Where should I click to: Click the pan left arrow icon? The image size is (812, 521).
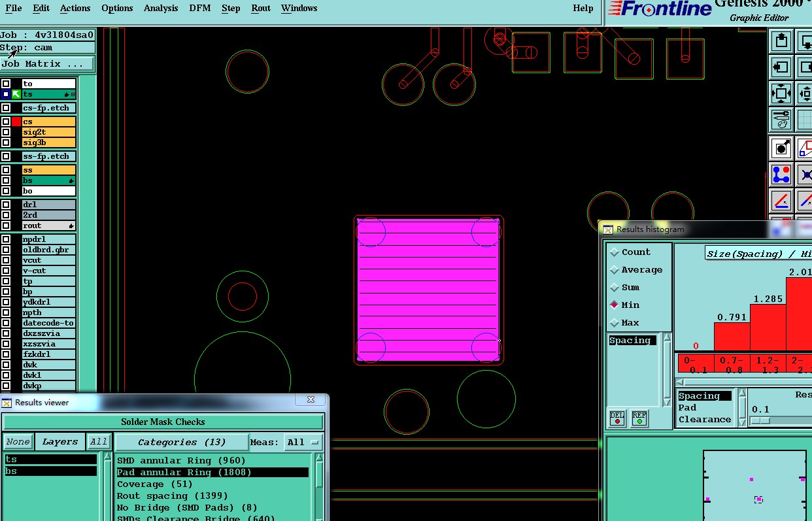coord(781,67)
